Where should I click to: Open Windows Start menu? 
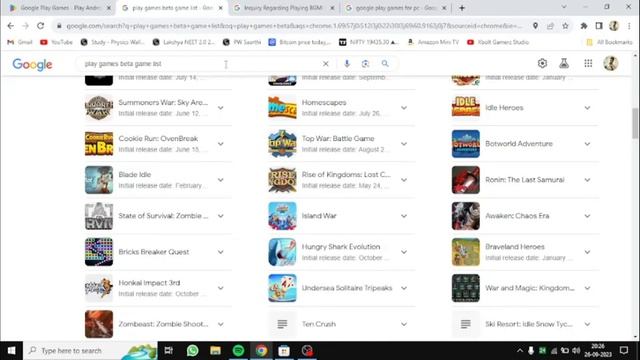coord(11,351)
